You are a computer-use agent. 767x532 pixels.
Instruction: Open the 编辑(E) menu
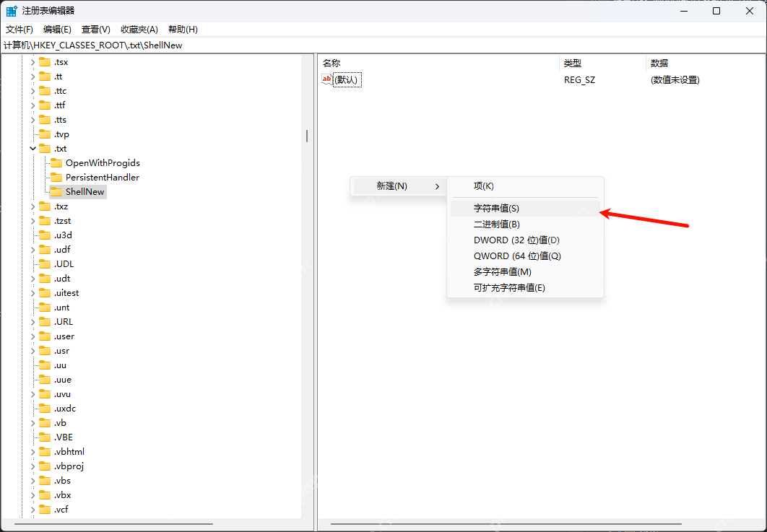57,30
